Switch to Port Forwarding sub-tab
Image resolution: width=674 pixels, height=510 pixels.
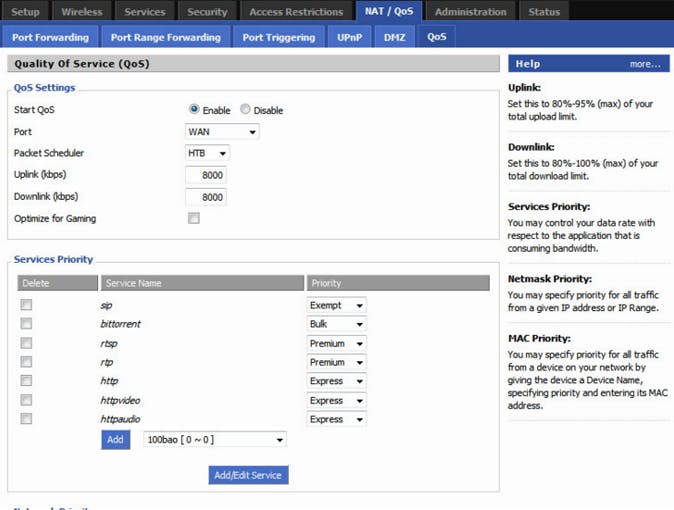coord(50,37)
